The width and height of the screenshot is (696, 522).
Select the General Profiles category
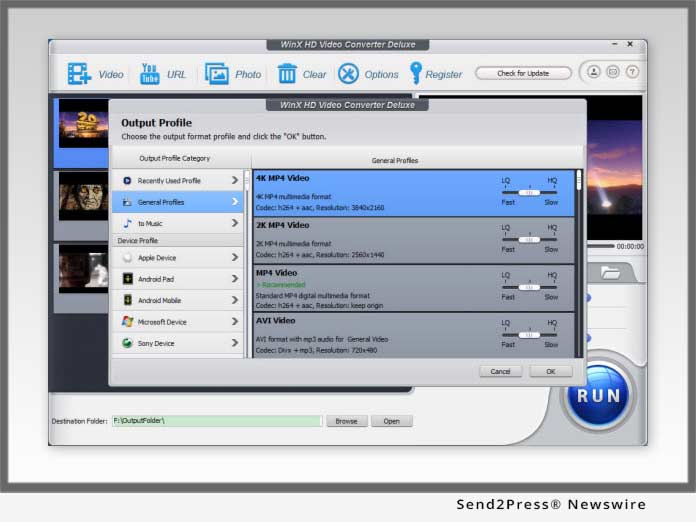click(178, 202)
